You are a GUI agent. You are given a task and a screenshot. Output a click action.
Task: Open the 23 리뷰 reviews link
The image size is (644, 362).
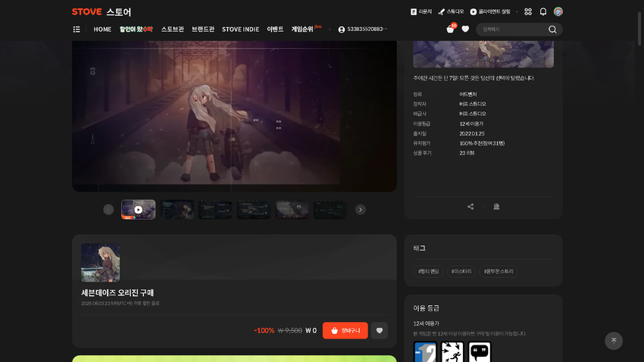click(x=467, y=153)
